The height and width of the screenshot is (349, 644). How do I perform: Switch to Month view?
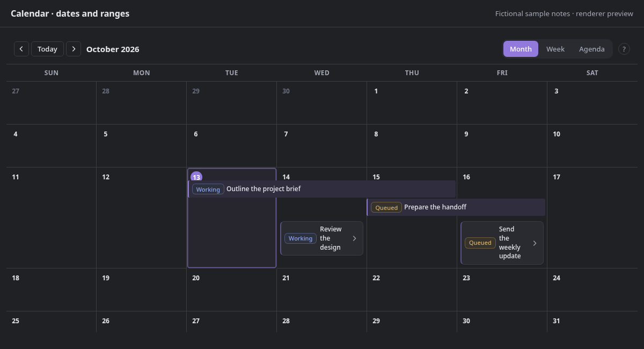click(x=521, y=49)
